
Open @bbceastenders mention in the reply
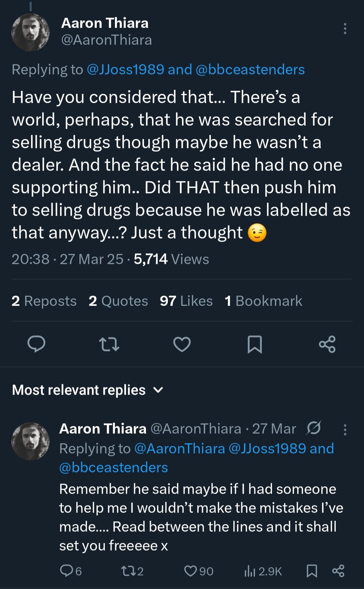pos(114,468)
